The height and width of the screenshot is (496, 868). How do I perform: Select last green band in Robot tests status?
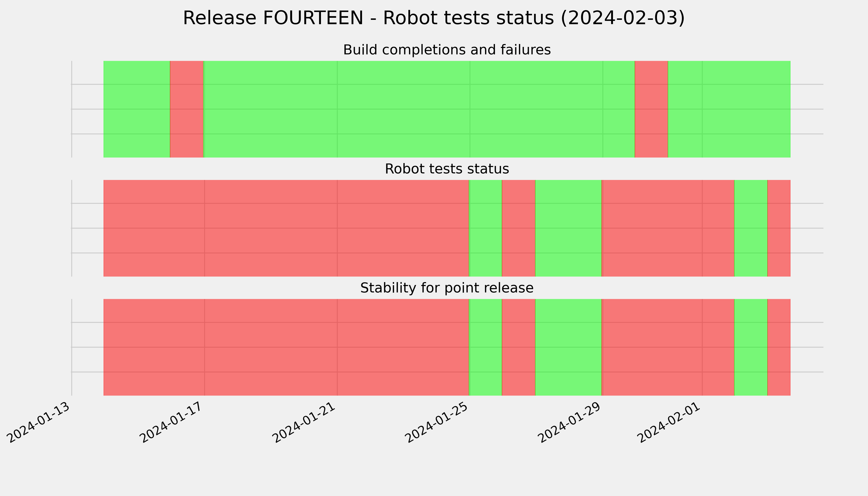tap(751, 228)
